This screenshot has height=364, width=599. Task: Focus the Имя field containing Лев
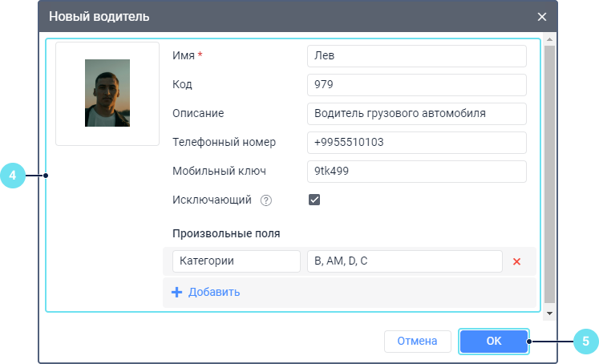coord(416,56)
